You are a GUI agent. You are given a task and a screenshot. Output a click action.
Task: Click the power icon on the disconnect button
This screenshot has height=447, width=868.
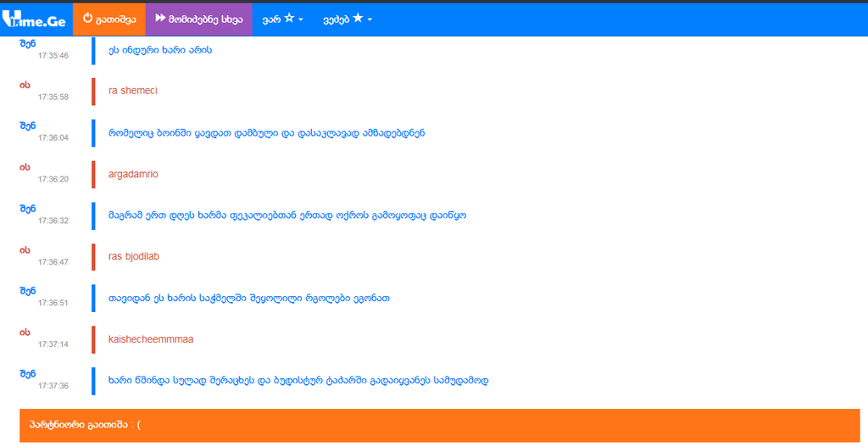pyautogui.click(x=87, y=19)
